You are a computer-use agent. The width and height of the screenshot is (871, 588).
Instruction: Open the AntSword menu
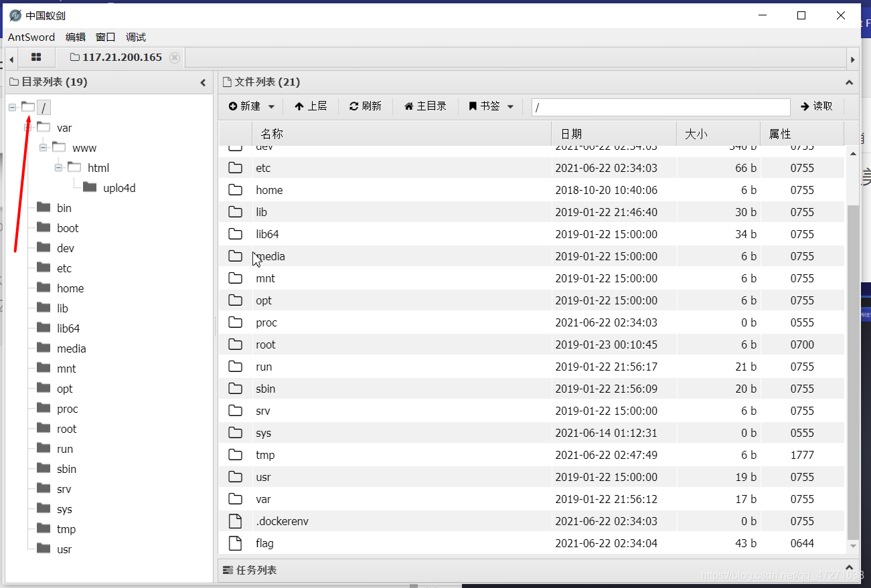click(31, 37)
